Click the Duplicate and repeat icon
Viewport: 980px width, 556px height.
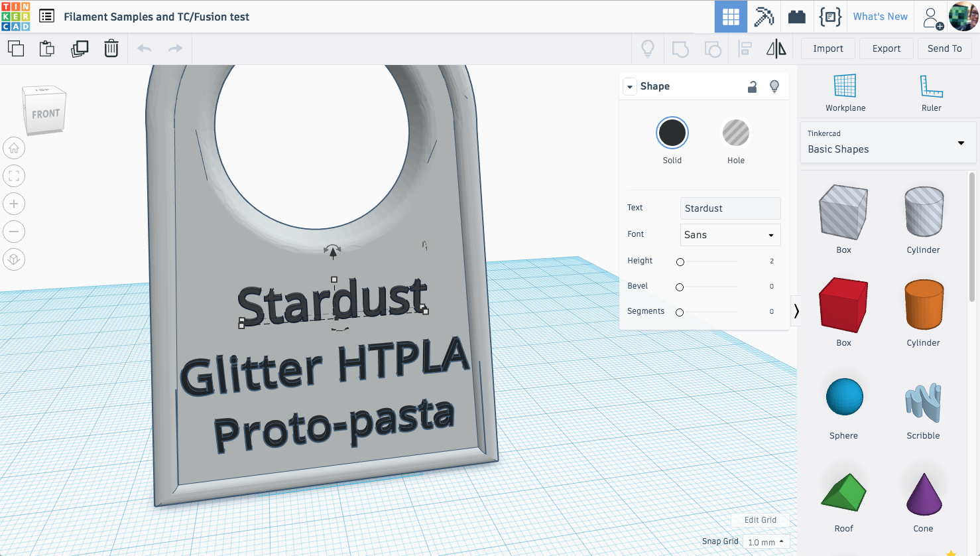pos(80,48)
